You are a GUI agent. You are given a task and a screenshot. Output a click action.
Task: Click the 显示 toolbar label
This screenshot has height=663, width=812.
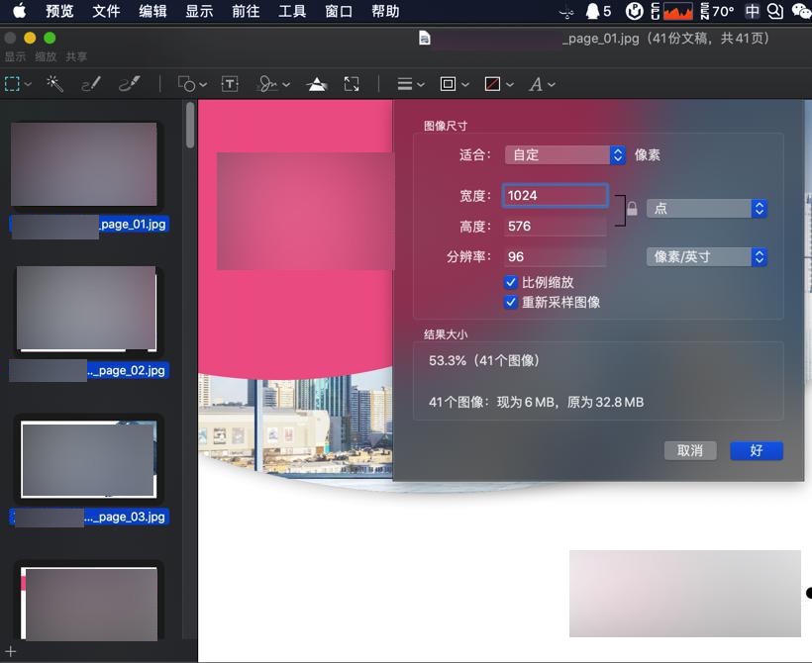(x=15, y=57)
